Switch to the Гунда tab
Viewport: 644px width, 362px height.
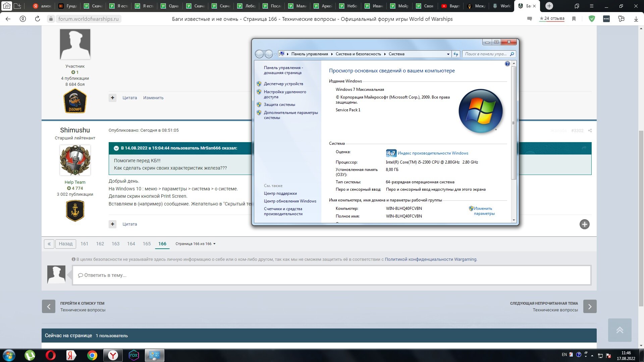(x=68, y=6)
